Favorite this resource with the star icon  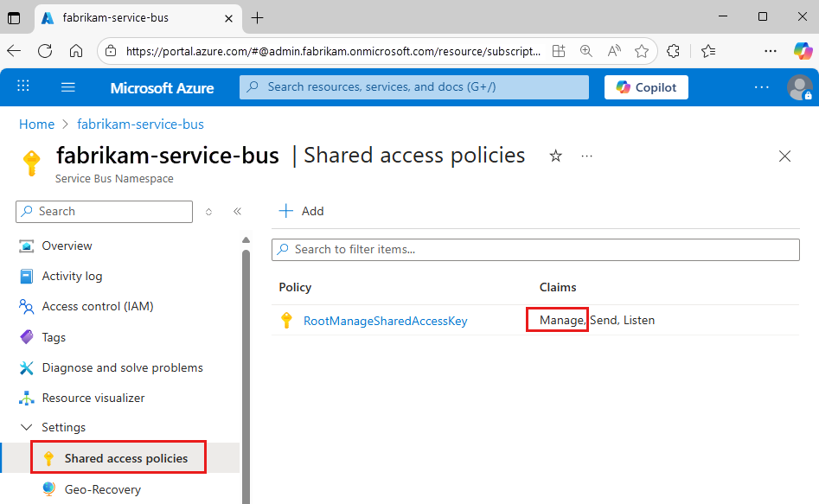(x=556, y=156)
